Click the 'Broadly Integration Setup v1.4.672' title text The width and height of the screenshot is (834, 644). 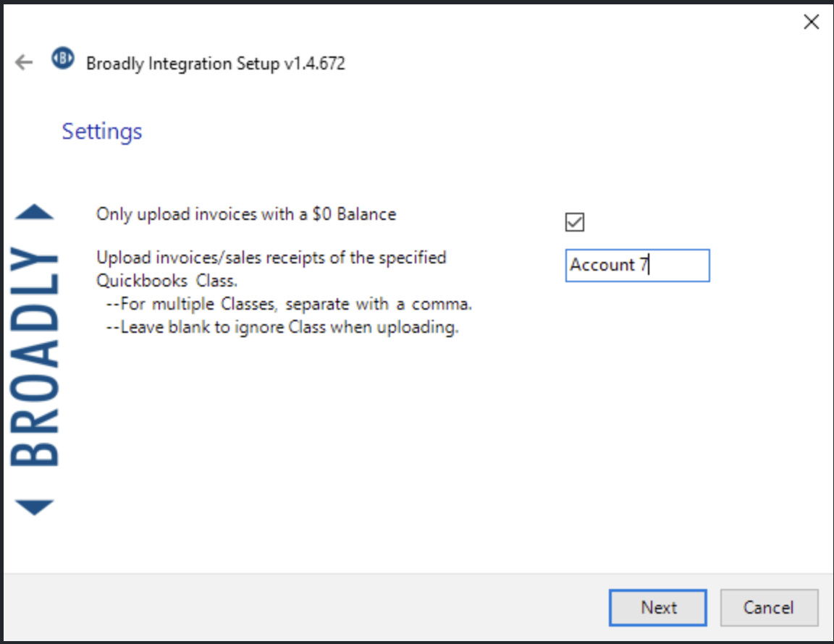tap(216, 63)
